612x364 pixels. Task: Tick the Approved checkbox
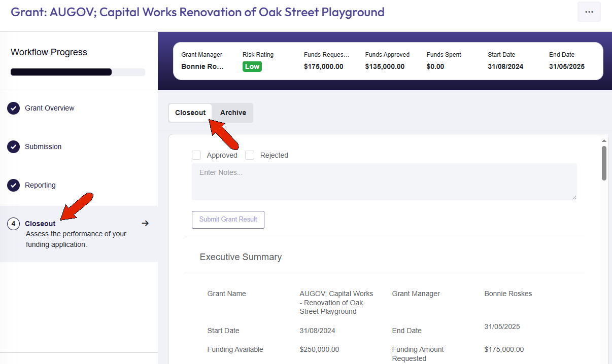196,155
